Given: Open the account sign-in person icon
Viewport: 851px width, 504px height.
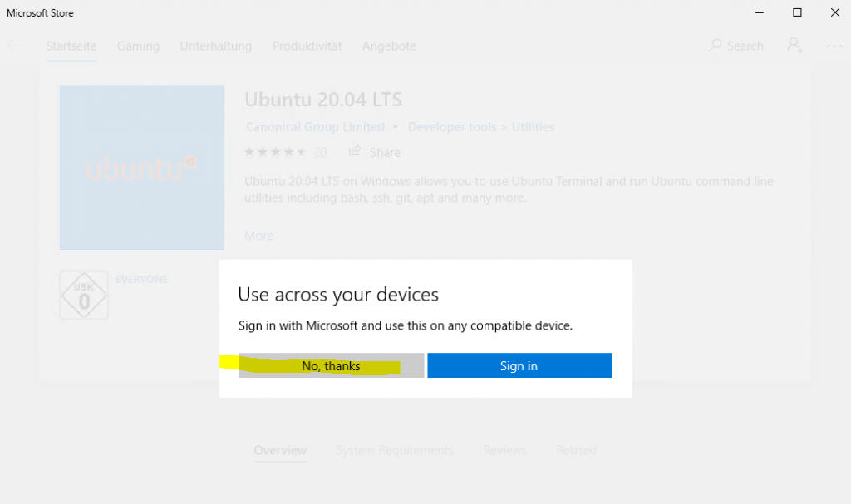Looking at the screenshot, I should (794, 46).
